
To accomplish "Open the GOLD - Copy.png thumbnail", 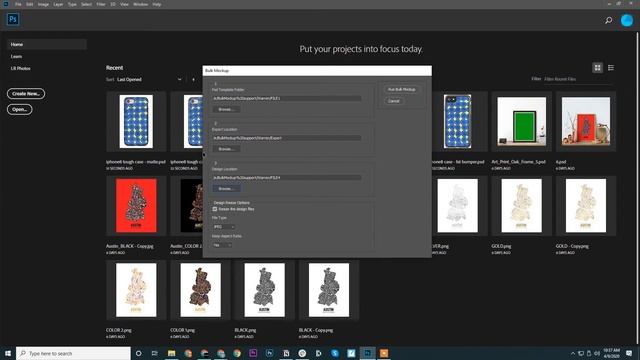I will point(586,205).
